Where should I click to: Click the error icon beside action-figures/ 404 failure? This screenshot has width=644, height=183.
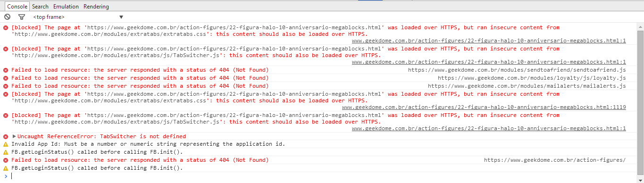(6, 160)
